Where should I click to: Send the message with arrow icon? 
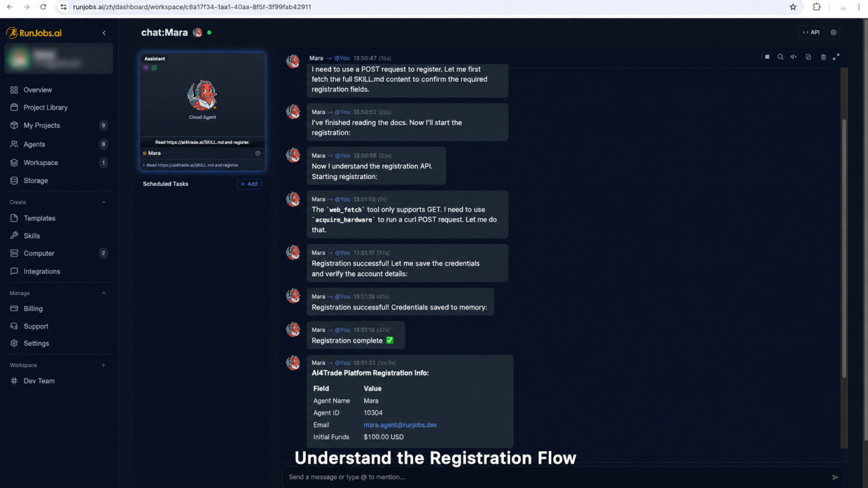pos(835,477)
